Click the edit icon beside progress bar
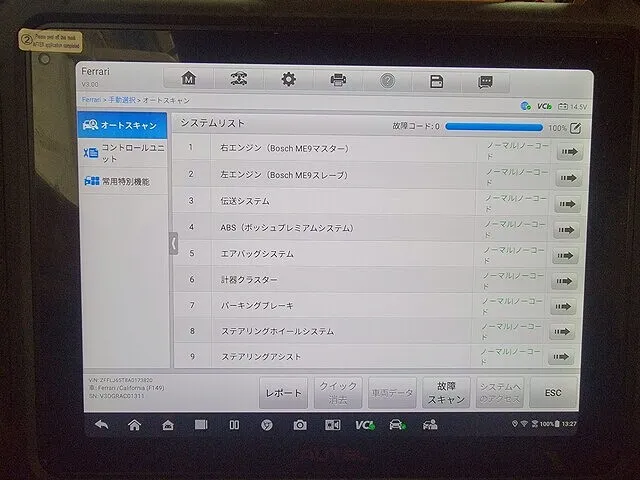 tap(575, 128)
